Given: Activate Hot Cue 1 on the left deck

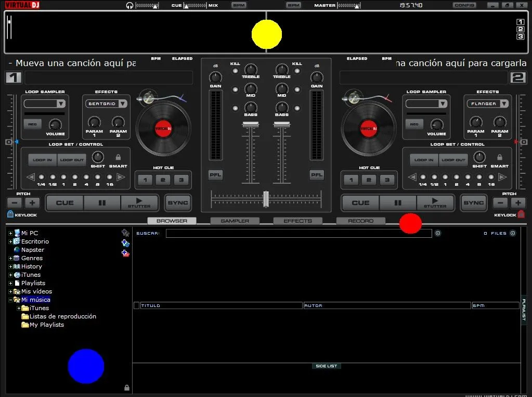Looking at the screenshot, I should pos(144,179).
